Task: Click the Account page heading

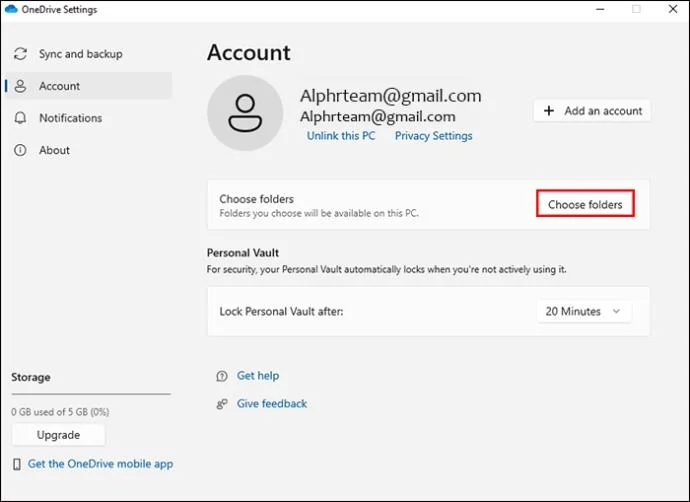Action: coord(249,52)
